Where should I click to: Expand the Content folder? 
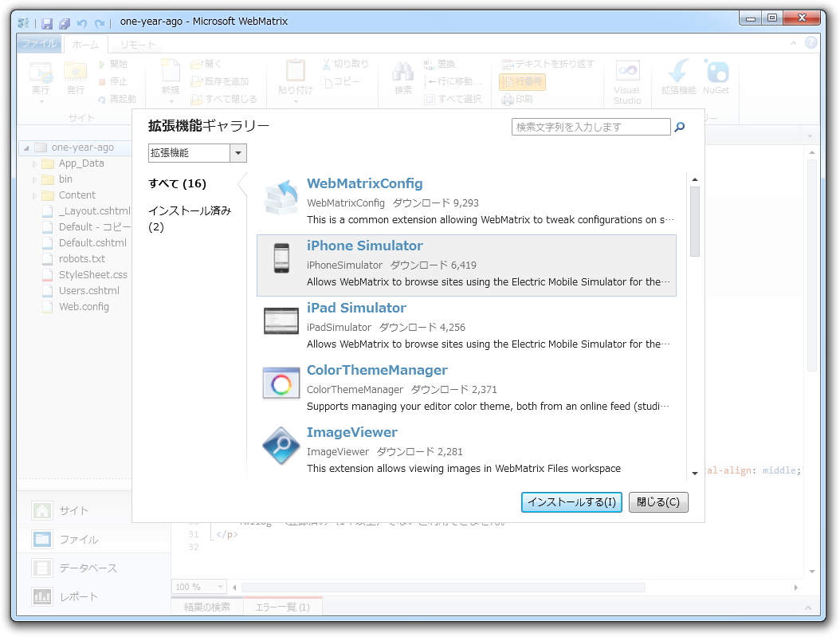point(33,195)
